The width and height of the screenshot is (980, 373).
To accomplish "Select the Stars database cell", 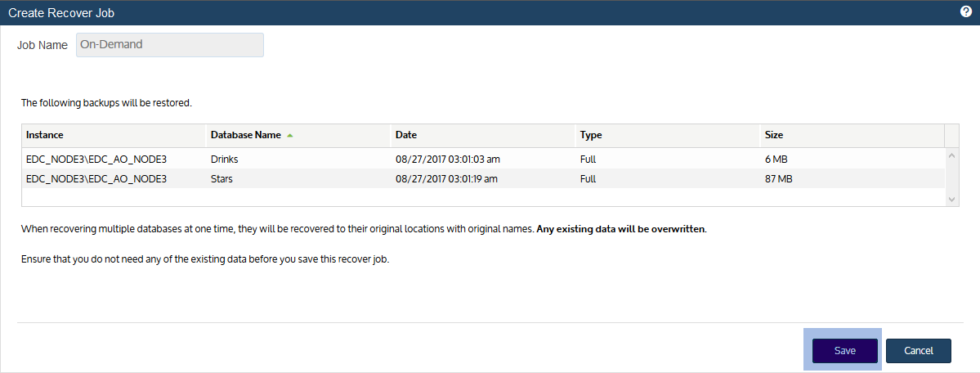I will pyautogui.click(x=298, y=179).
